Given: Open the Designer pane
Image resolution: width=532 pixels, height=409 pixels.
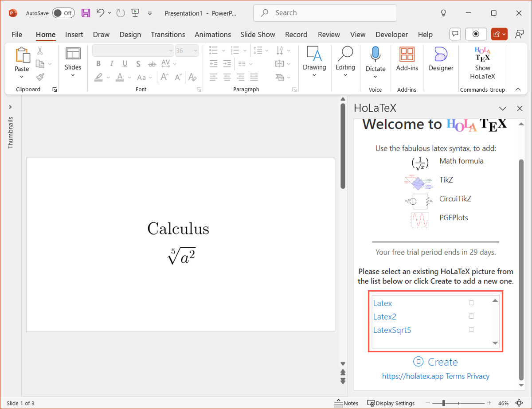Looking at the screenshot, I should coord(441,59).
